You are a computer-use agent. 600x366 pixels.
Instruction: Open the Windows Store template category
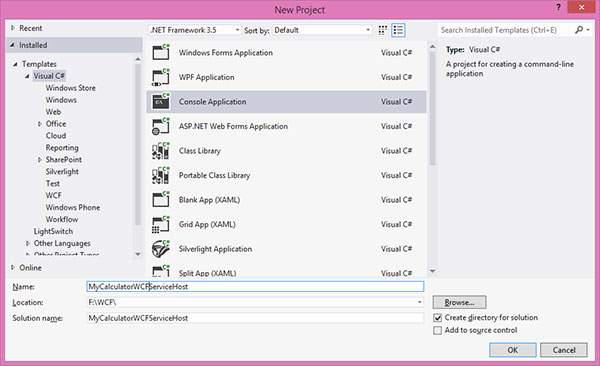pos(71,88)
